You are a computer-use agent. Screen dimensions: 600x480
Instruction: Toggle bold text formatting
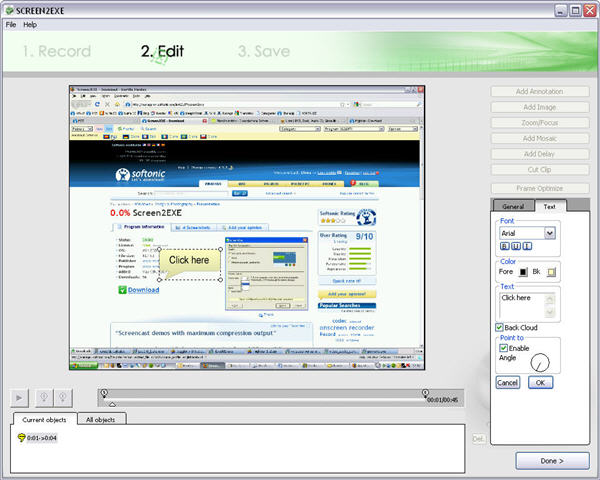[x=505, y=246]
